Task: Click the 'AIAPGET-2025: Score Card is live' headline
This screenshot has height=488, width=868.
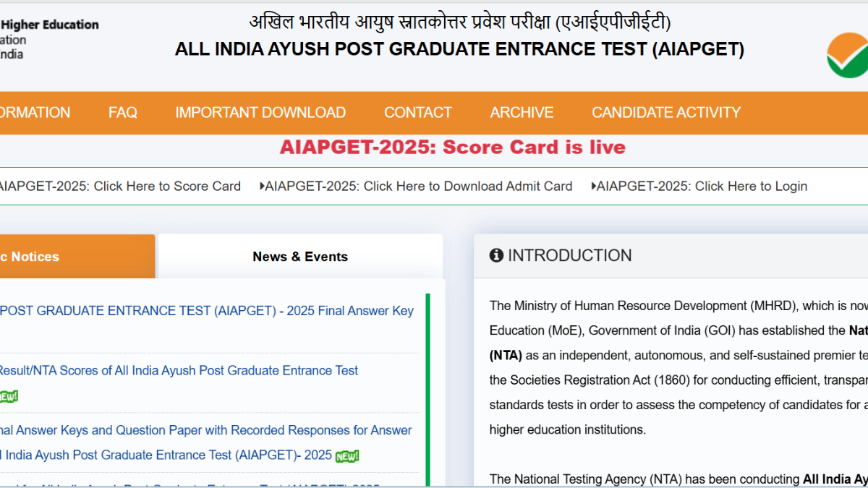Action: 453,147
